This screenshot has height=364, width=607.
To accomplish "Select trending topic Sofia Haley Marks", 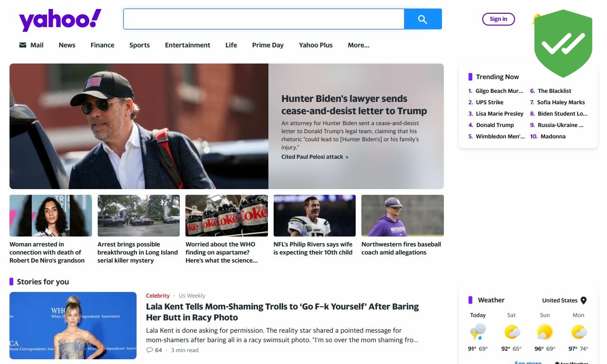I will pyautogui.click(x=561, y=102).
